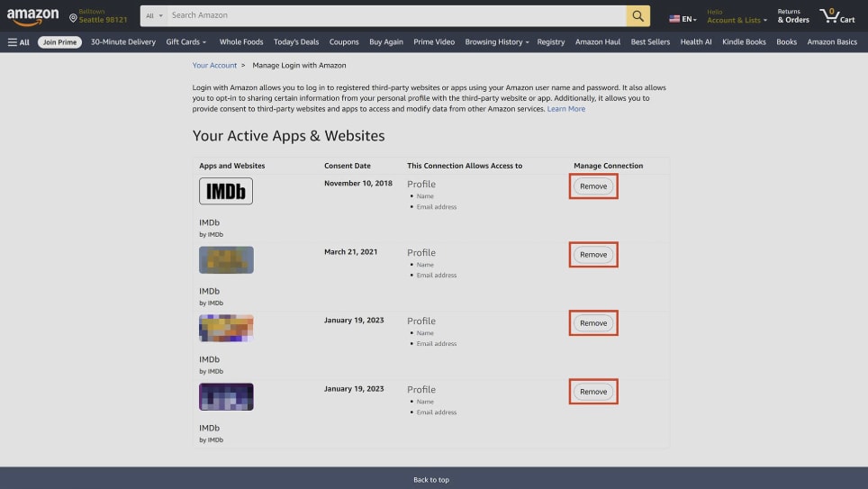Click the Learn More link

pos(565,109)
